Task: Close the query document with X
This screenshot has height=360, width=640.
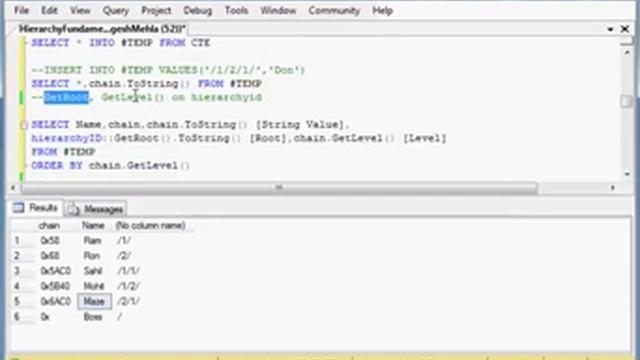Action: (x=625, y=29)
